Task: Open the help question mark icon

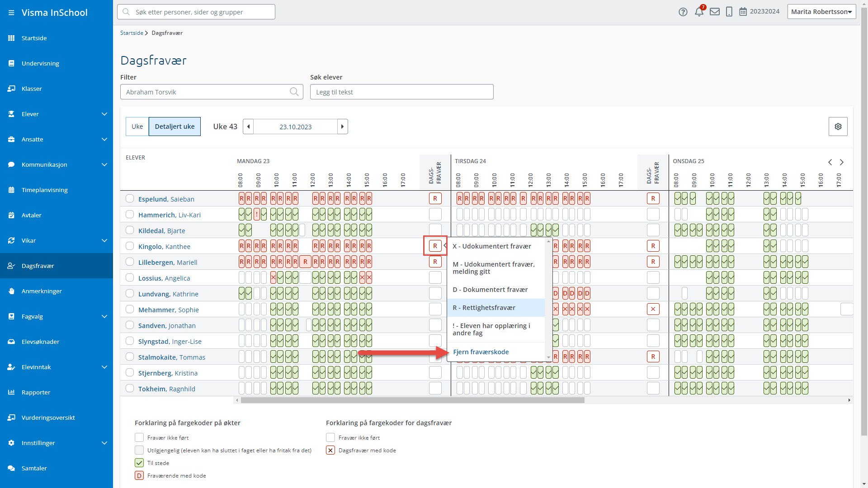Action: click(x=683, y=12)
